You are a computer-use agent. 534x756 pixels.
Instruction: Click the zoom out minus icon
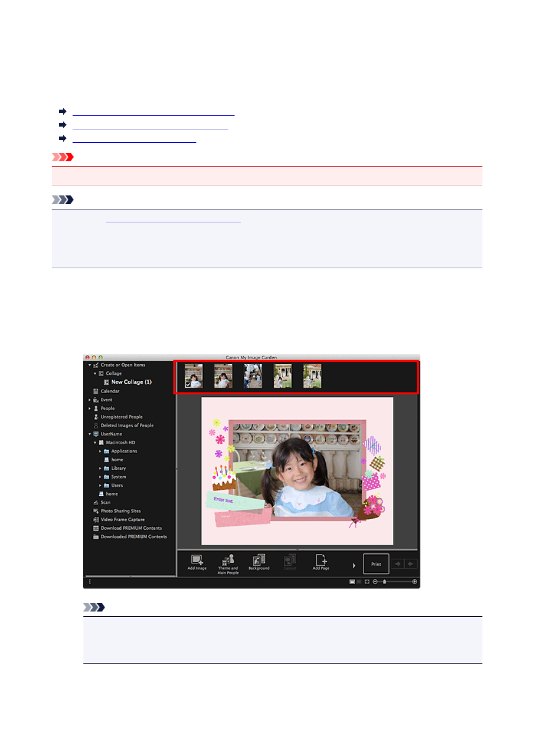point(375,582)
